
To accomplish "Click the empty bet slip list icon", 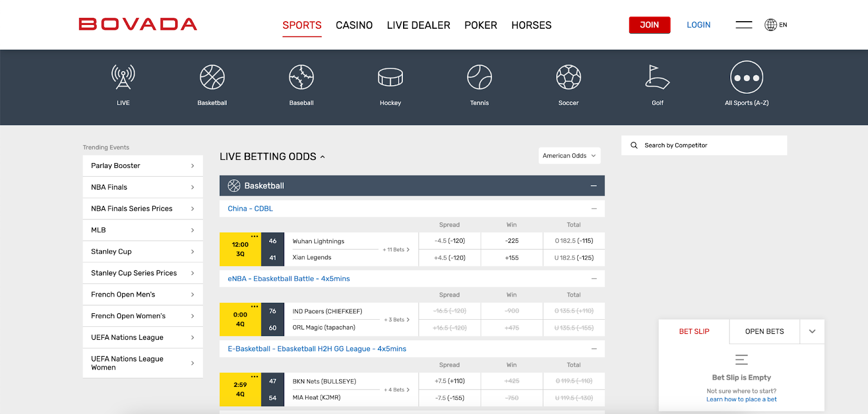I will pyautogui.click(x=741, y=359).
